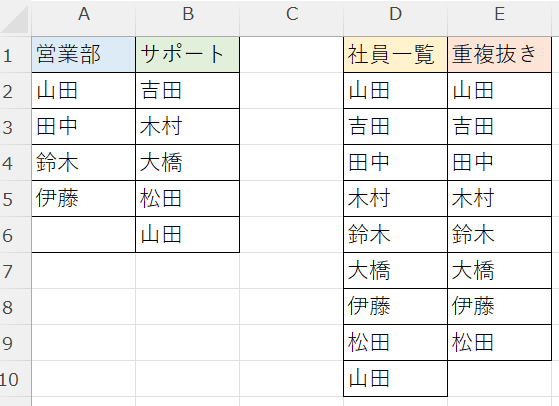
Task: Select cell B6 containing 山田
Action: [x=188, y=235]
